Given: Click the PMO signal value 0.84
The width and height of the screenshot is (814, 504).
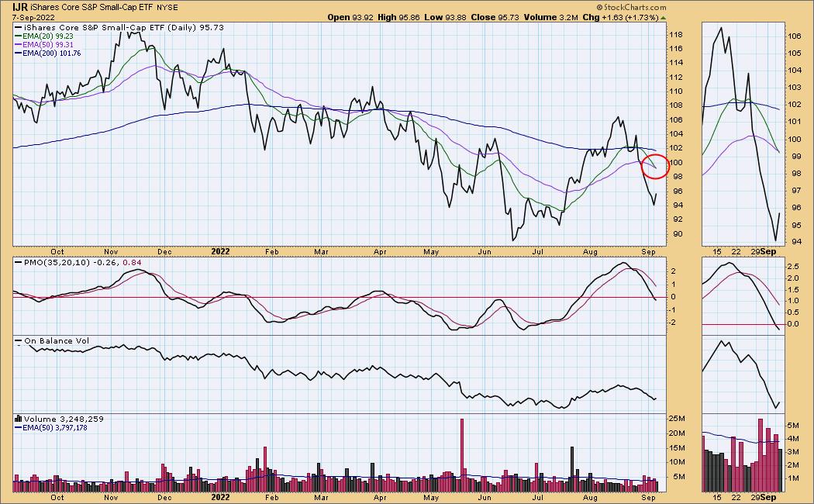Looking at the screenshot, I should 131,263.
